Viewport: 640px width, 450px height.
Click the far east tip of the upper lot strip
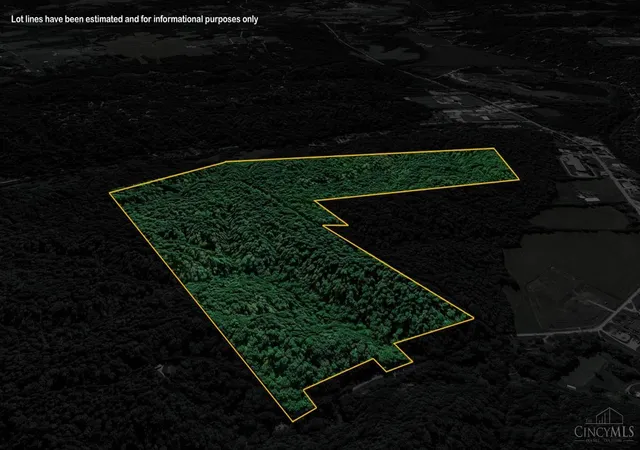pos(518,179)
